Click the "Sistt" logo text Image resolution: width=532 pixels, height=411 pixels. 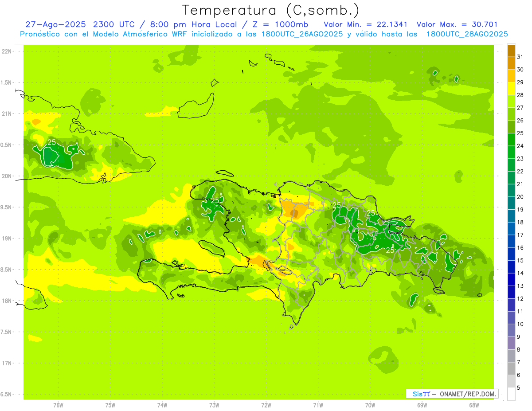[421, 394]
